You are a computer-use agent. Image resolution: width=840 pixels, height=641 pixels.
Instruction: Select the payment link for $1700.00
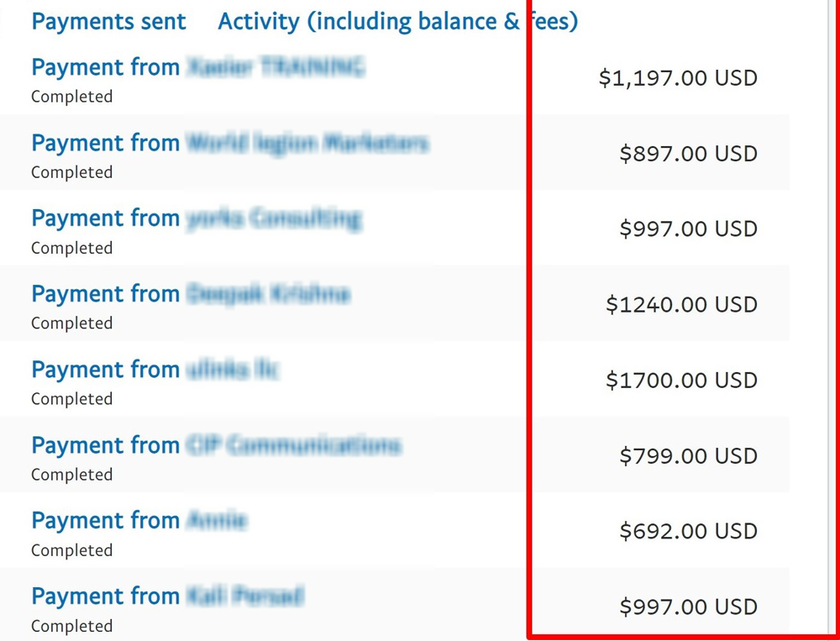pos(155,370)
